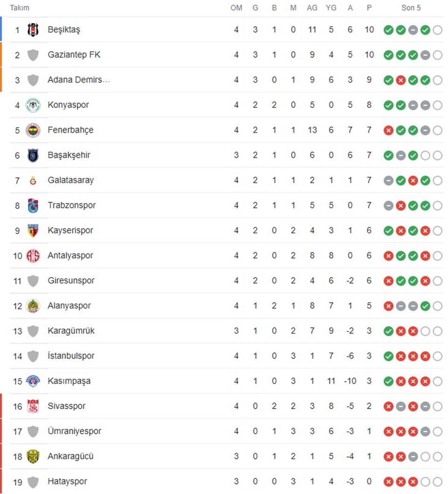Select the Alanyaspor crest icon

[x=33, y=306]
